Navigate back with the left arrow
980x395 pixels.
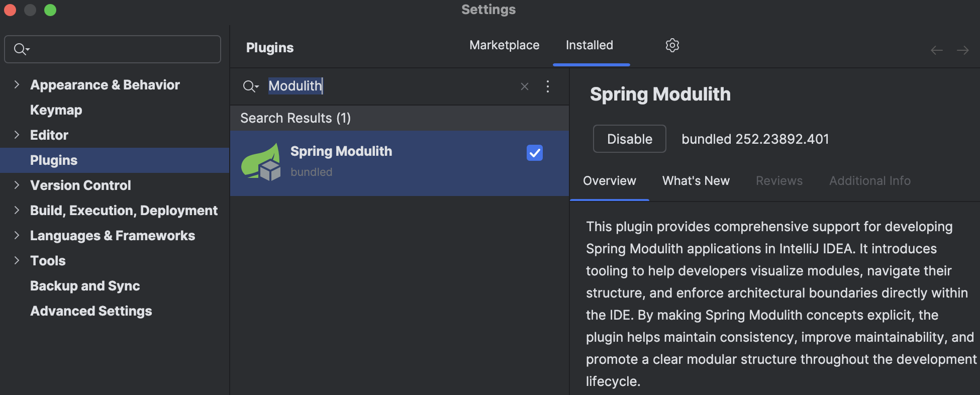pos(937,50)
